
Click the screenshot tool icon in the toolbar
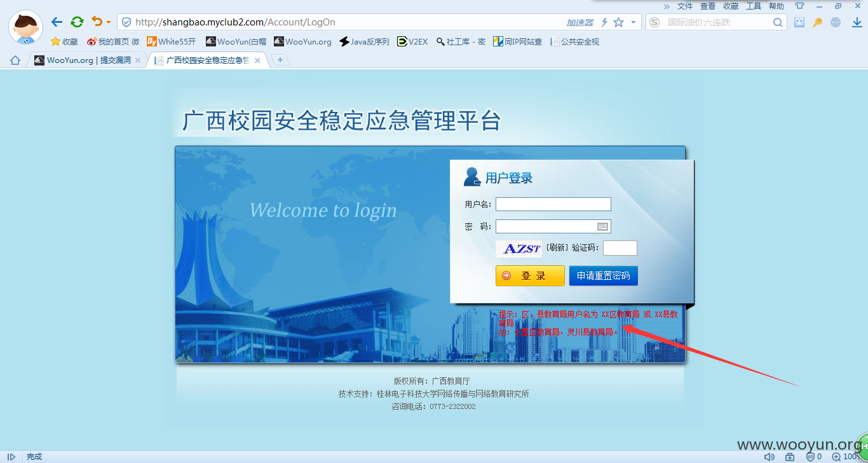click(799, 22)
